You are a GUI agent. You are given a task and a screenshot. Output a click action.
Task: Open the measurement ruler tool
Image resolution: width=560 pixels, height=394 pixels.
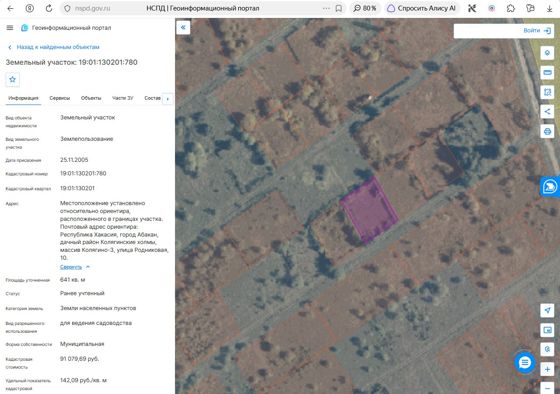point(547,73)
